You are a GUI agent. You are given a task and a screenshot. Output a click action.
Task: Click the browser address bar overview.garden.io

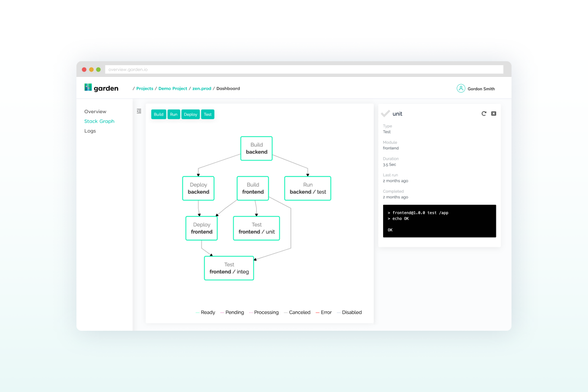tap(304, 70)
